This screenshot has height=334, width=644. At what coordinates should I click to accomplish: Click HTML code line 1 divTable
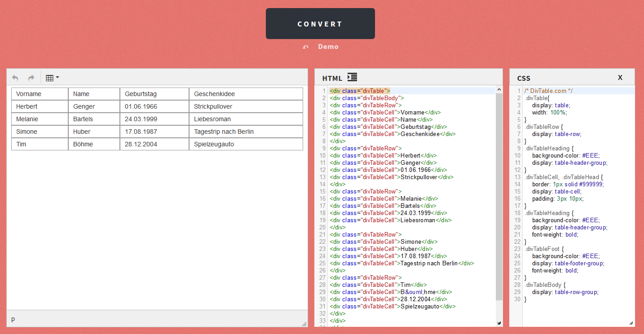pyautogui.click(x=360, y=91)
